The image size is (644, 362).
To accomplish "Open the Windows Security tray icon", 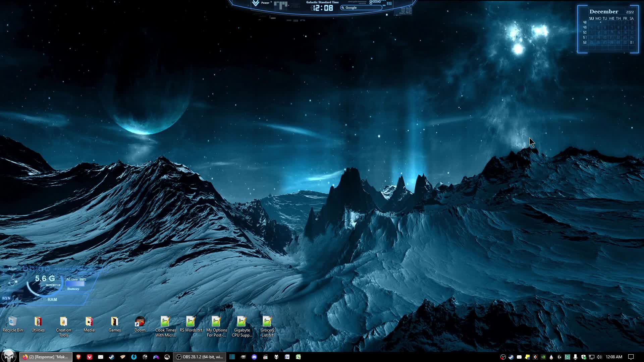I will [583, 357].
